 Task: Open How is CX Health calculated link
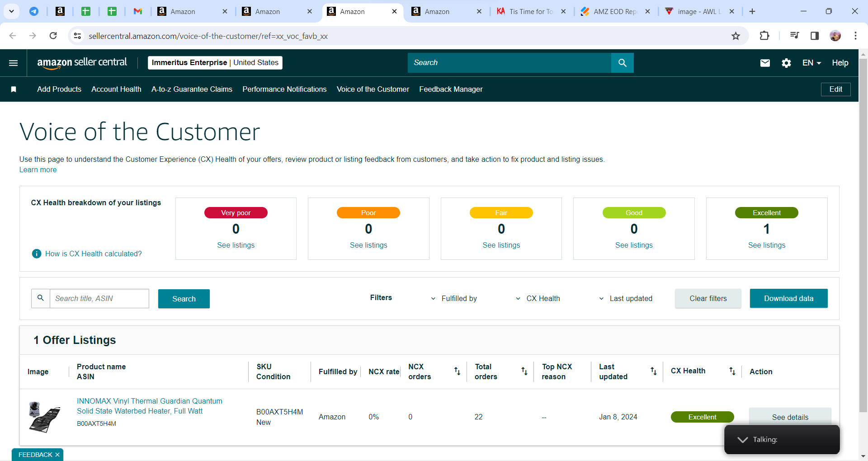click(94, 254)
